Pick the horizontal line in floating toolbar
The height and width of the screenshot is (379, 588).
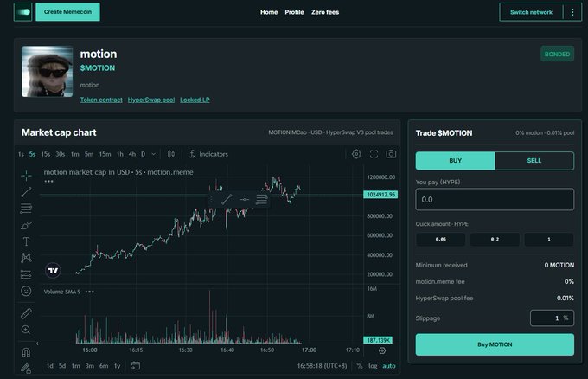click(244, 199)
